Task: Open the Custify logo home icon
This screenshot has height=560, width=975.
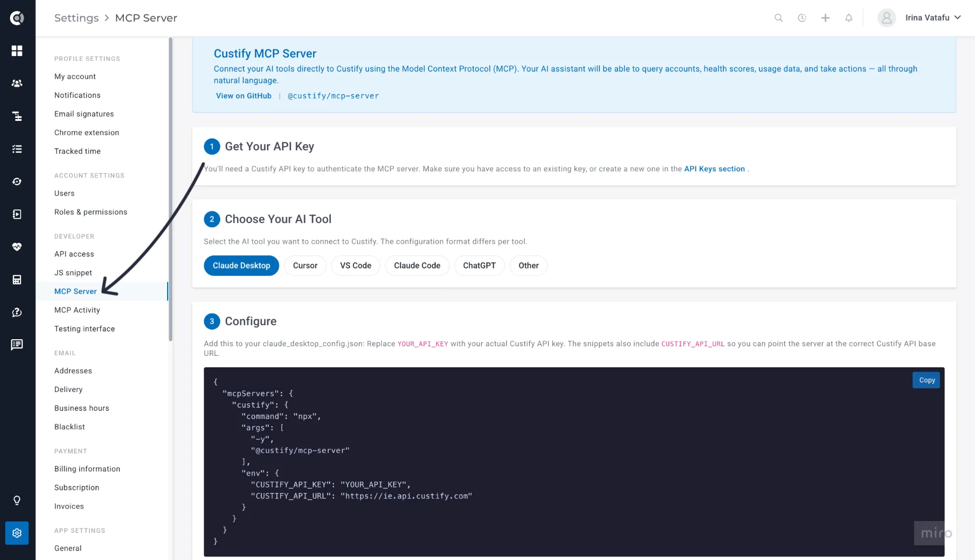Action: tap(17, 18)
